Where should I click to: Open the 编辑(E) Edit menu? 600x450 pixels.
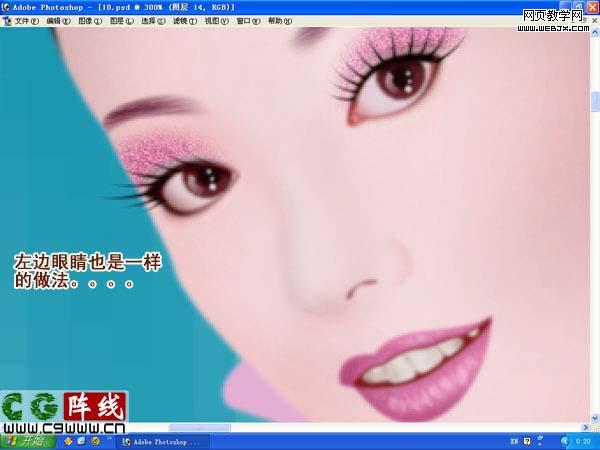[59, 21]
